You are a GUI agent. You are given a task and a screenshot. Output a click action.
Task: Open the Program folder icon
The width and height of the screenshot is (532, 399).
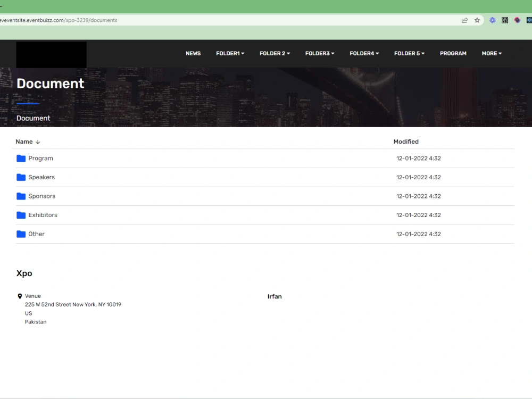[20, 158]
